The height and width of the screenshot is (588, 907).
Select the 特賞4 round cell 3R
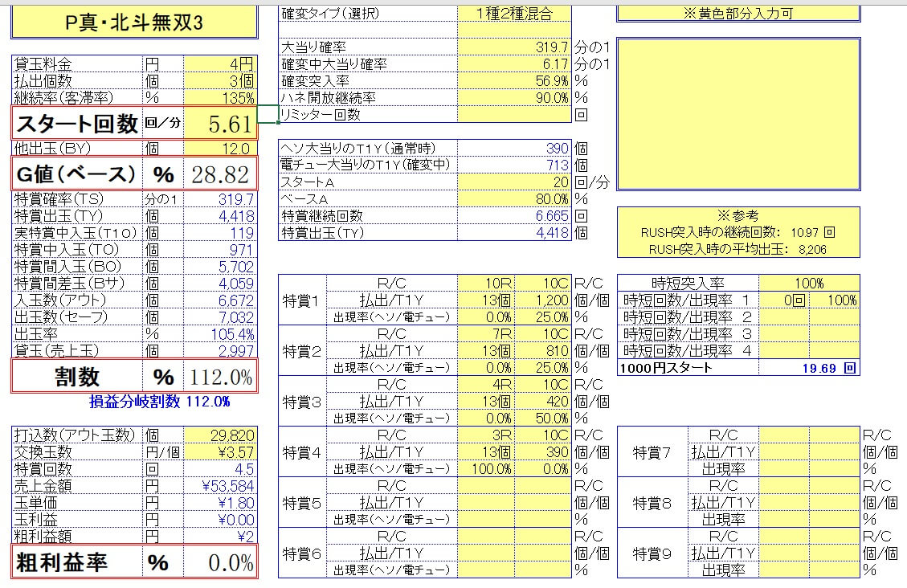[x=486, y=435]
